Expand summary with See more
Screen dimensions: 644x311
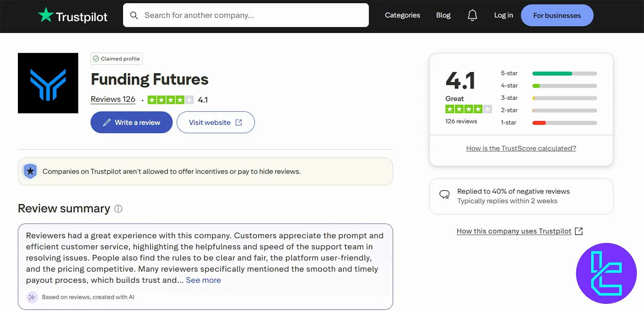(x=203, y=280)
